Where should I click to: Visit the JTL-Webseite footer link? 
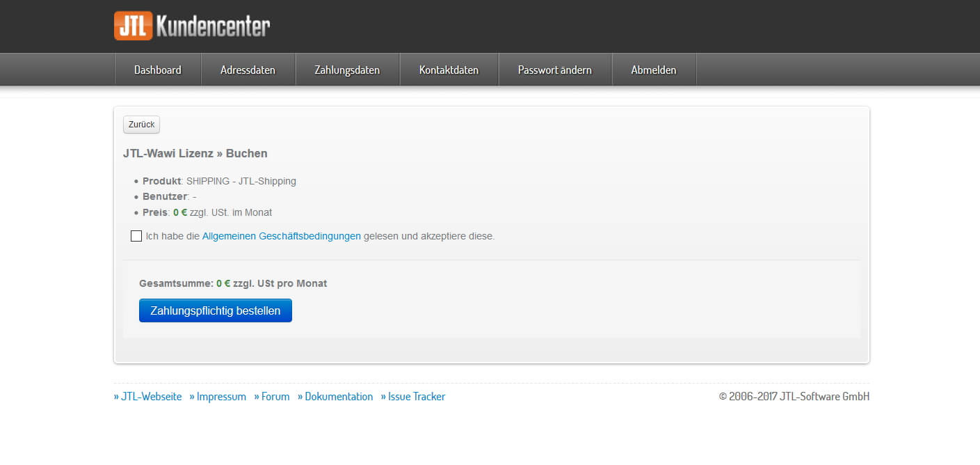[147, 397]
